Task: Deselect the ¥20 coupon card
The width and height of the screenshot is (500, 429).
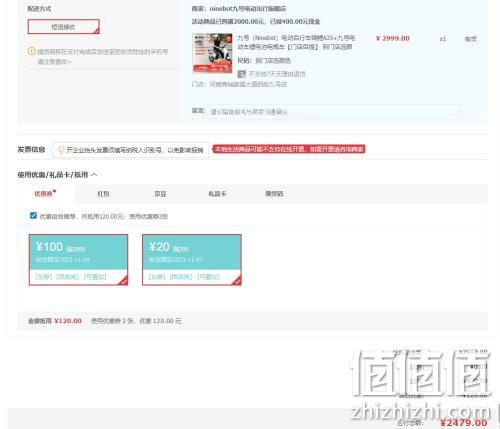Action: [x=192, y=260]
